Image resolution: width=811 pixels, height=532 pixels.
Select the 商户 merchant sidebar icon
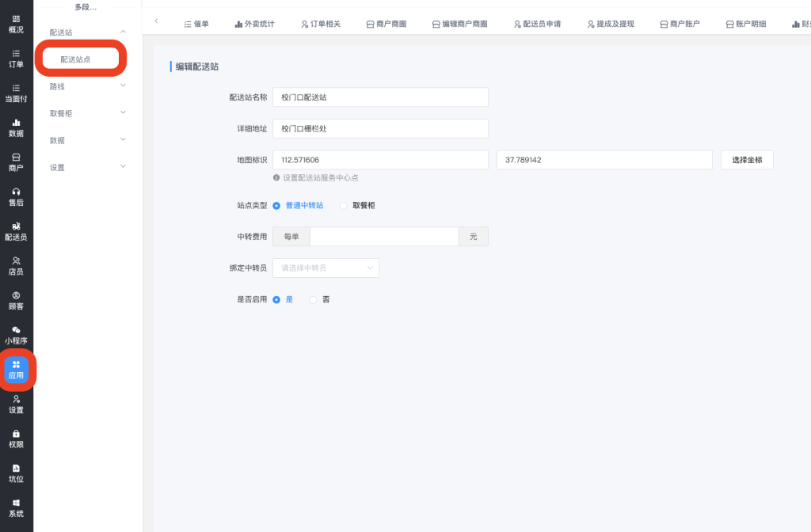pos(16,162)
